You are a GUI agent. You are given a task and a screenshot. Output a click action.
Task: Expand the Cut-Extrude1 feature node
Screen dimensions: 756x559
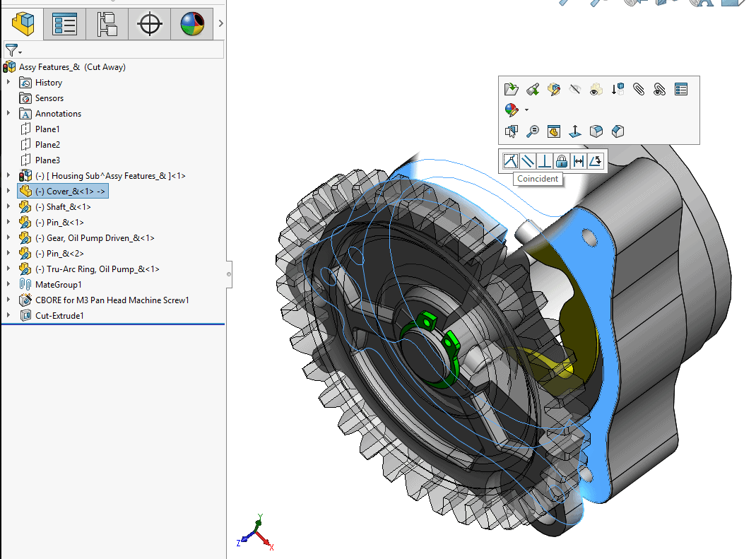click(x=8, y=315)
